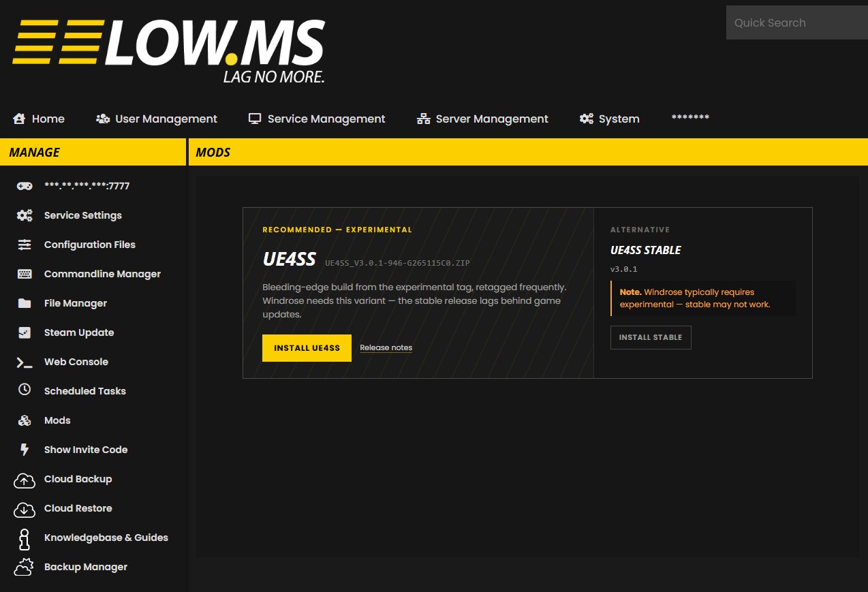The image size is (868, 592).
Task: Open Knowledgebase & Guides link
Action: click(106, 538)
